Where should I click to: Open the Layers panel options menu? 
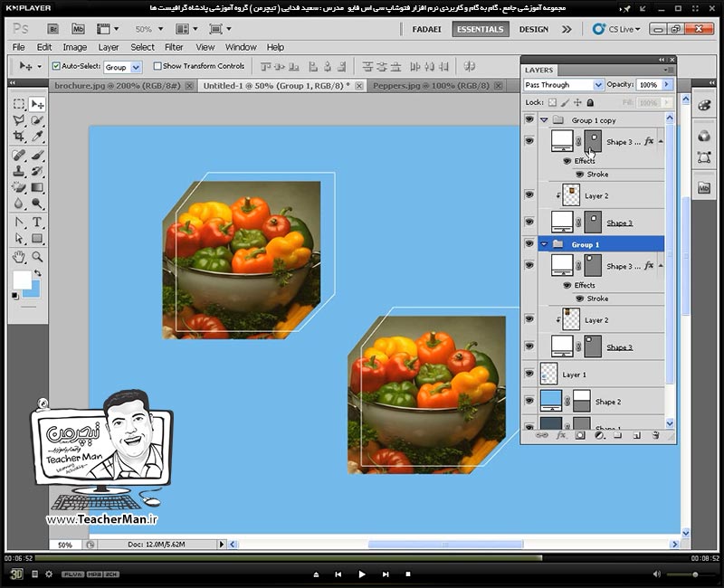(x=669, y=71)
